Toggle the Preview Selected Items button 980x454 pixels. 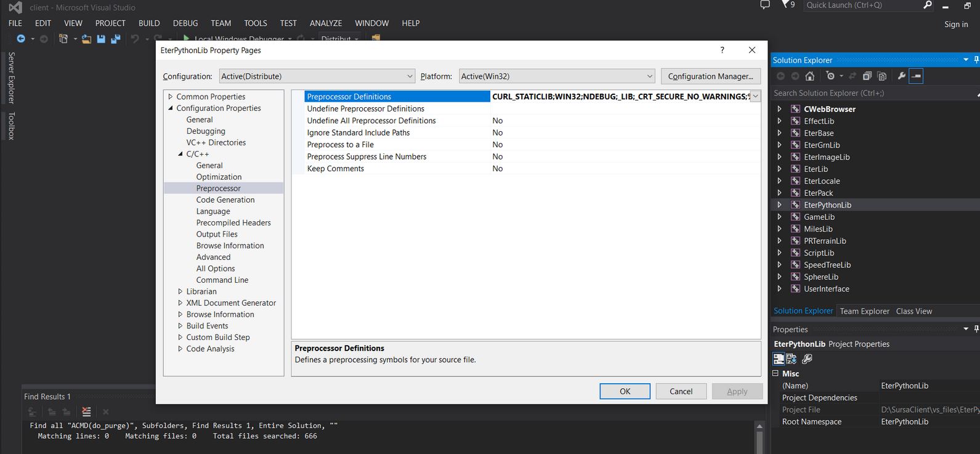(917, 76)
